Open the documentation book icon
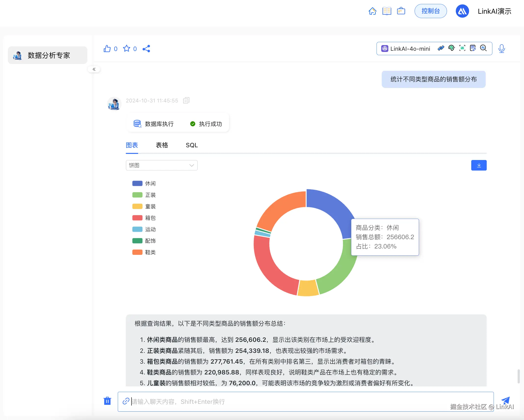Viewport: 524px width, 420px height. pos(387,11)
